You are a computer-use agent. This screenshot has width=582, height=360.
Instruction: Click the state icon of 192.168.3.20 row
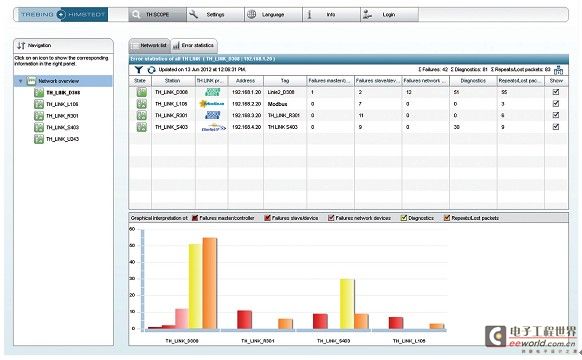pyautogui.click(x=141, y=115)
